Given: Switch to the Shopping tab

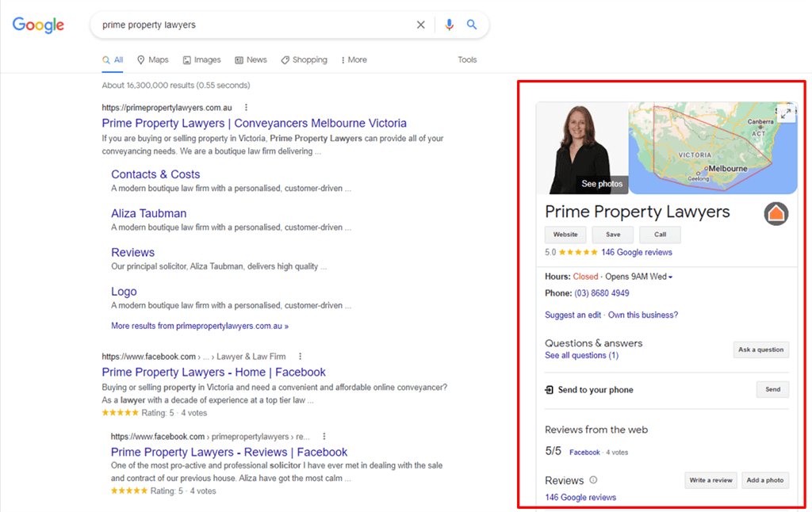Looking at the screenshot, I should point(304,60).
